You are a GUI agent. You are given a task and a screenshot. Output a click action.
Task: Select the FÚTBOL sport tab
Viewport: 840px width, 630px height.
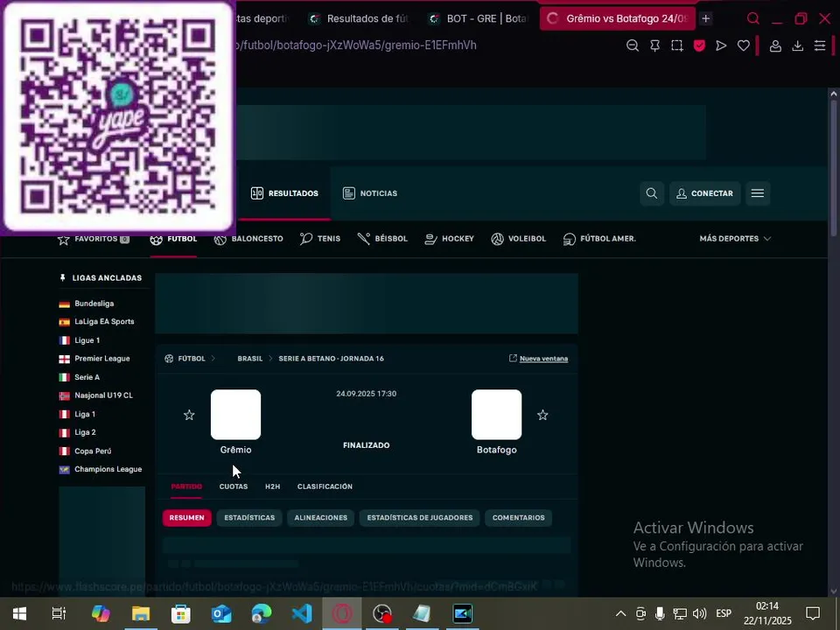point(173,239)
